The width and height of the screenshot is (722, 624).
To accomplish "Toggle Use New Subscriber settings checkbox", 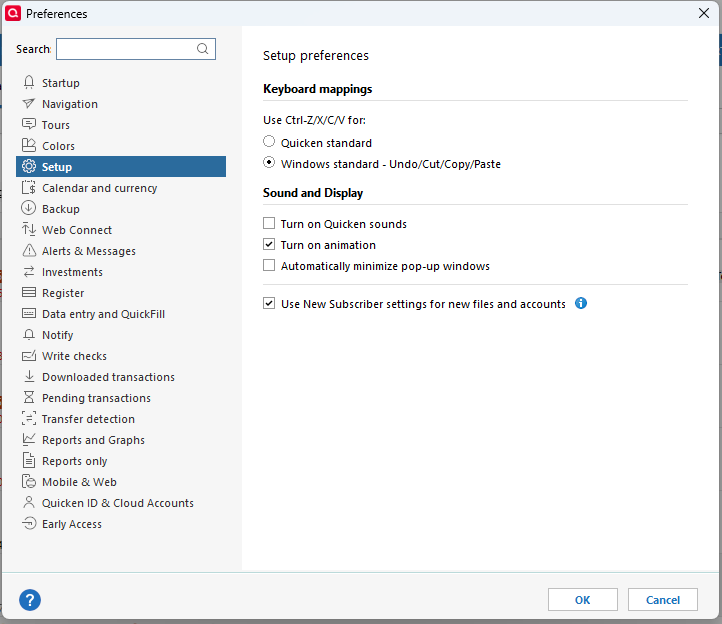I will (x=269, y=304).
